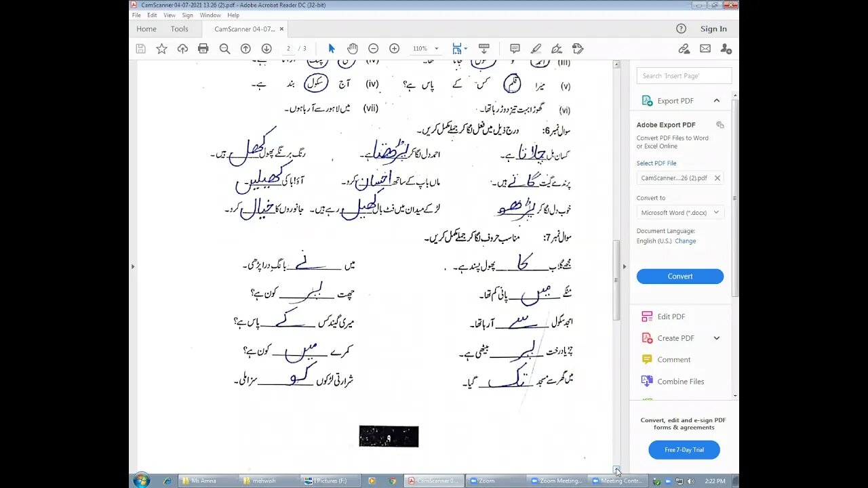This screenshot has width=868, height=488.
Task: Click copy icon beside Adobe Export PDF
Action: (x=719, y=125)
